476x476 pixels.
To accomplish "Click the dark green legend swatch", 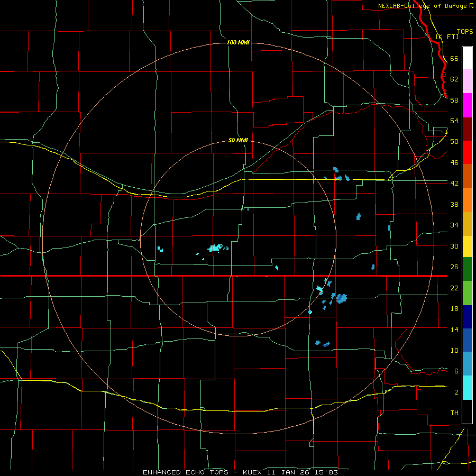I will click(467, 269).
